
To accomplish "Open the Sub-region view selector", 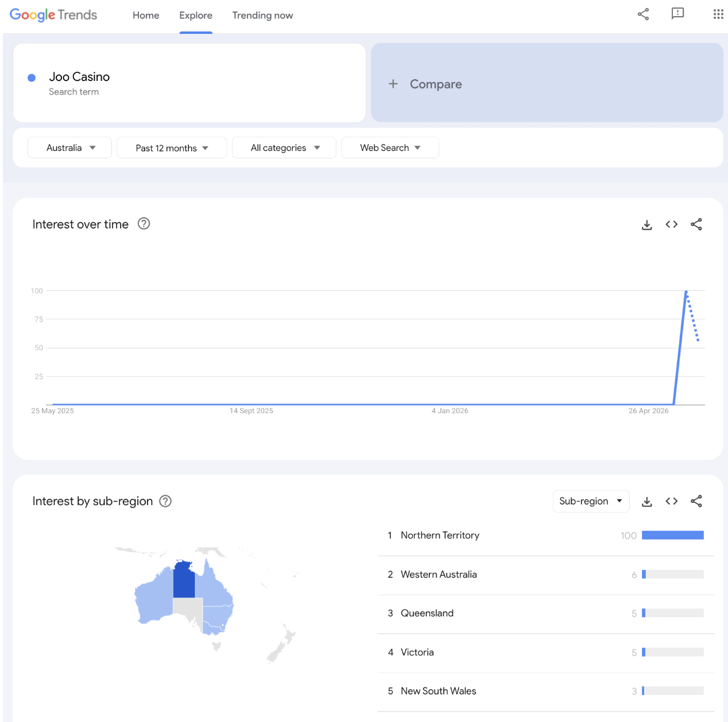I will point(591,501).
